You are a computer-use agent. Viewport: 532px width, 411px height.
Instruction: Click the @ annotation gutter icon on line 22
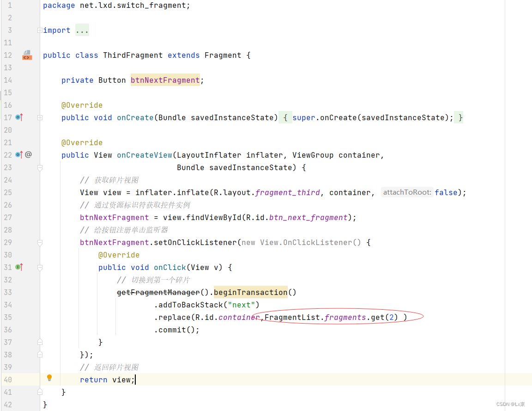28,154
